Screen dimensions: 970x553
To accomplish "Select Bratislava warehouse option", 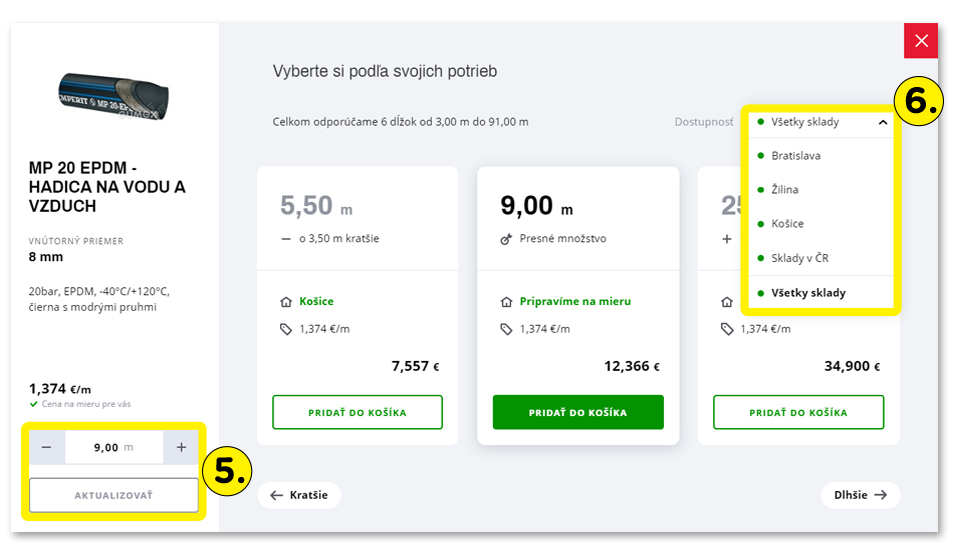I will (x=796, y=156).
